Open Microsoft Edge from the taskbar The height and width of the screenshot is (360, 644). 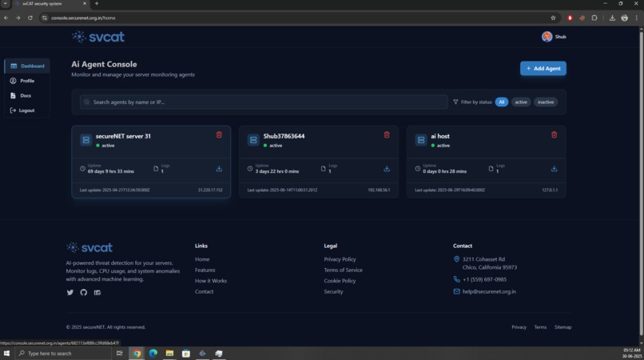tap(153, 354)
